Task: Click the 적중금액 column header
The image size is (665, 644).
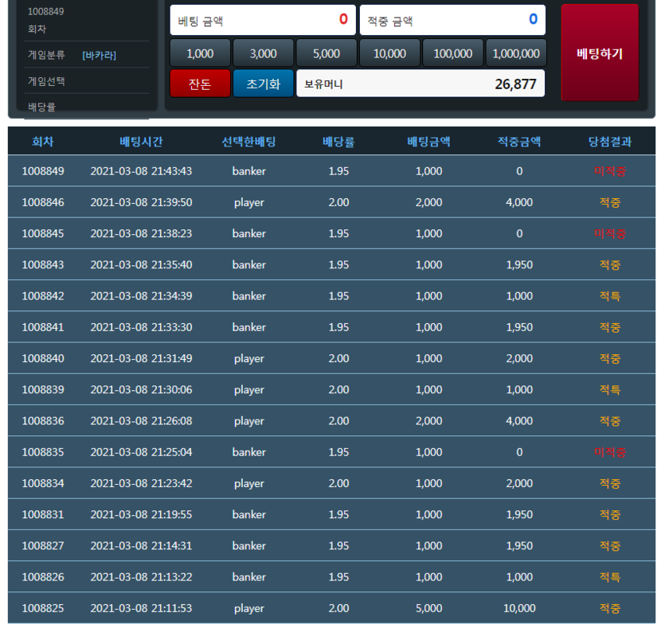Action: coord(519,141)
